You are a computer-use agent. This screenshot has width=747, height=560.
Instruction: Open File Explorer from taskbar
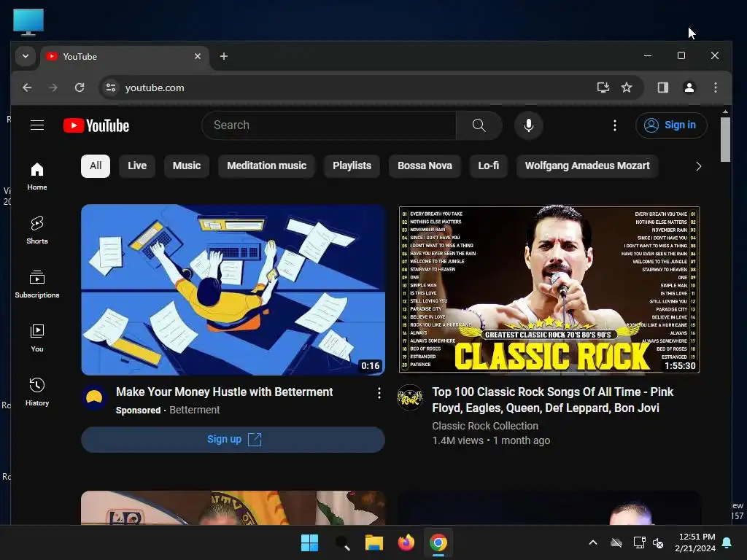(x=374, y=542)
